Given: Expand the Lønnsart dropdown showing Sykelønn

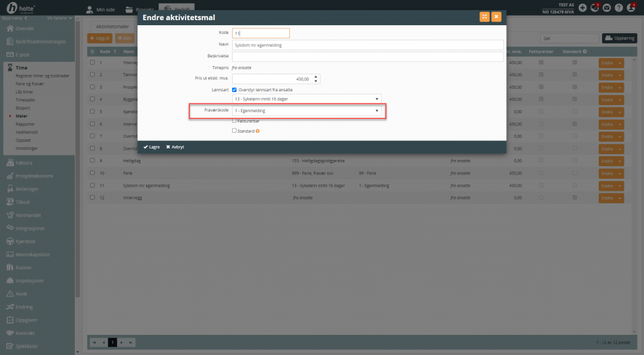Looking at the screenshot, I should tap(307, 99).
